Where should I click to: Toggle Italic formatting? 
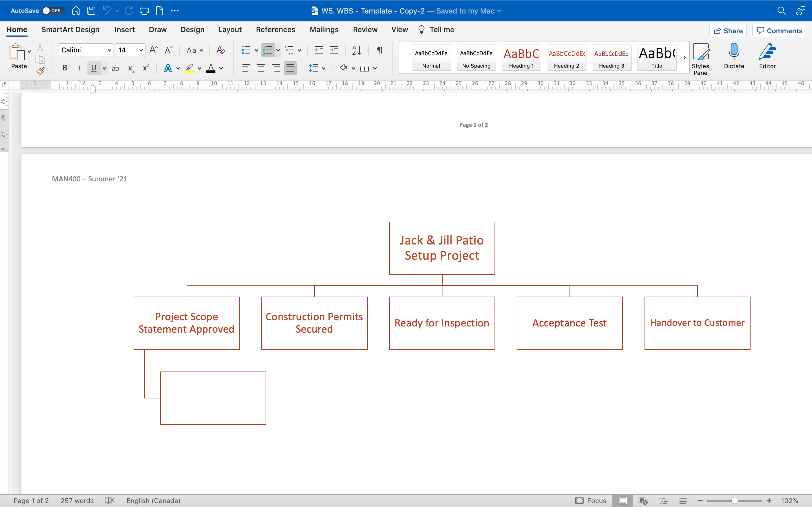pos(79,68)
